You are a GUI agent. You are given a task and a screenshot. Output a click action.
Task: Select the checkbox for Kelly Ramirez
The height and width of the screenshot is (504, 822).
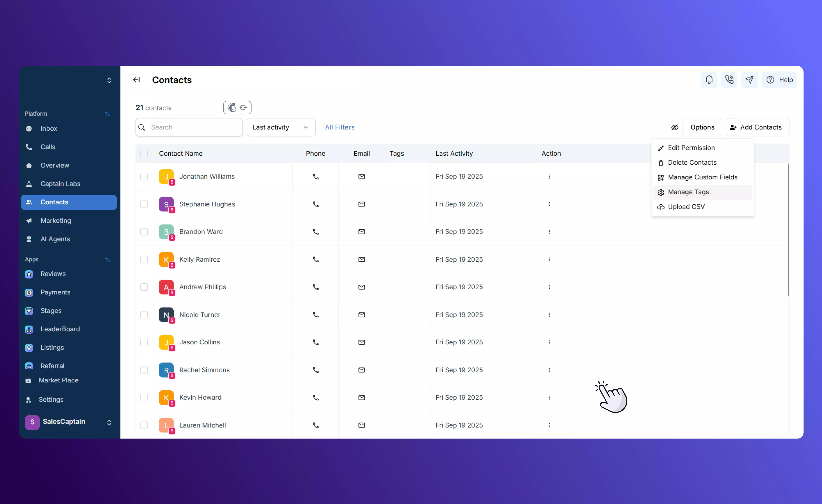(x=144, y=259)
